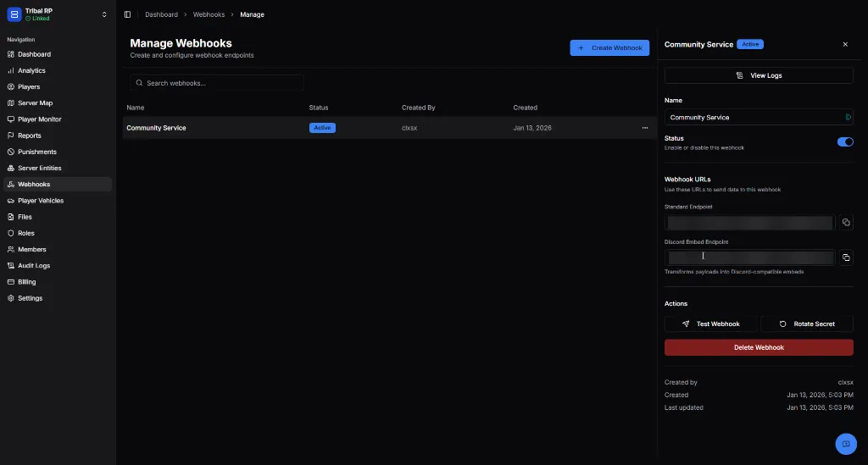Expand the Tribal RP server switcher
Screen dimensions: 868x465
coord(104,14)
